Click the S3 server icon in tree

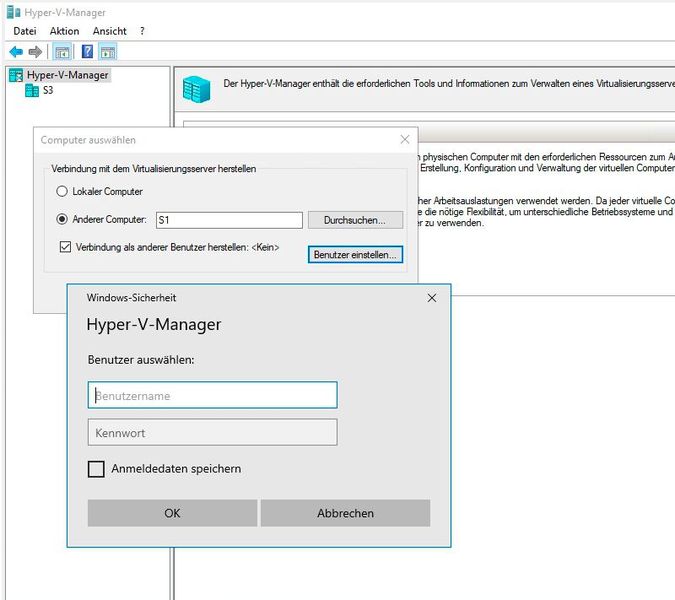click(32, 90)
